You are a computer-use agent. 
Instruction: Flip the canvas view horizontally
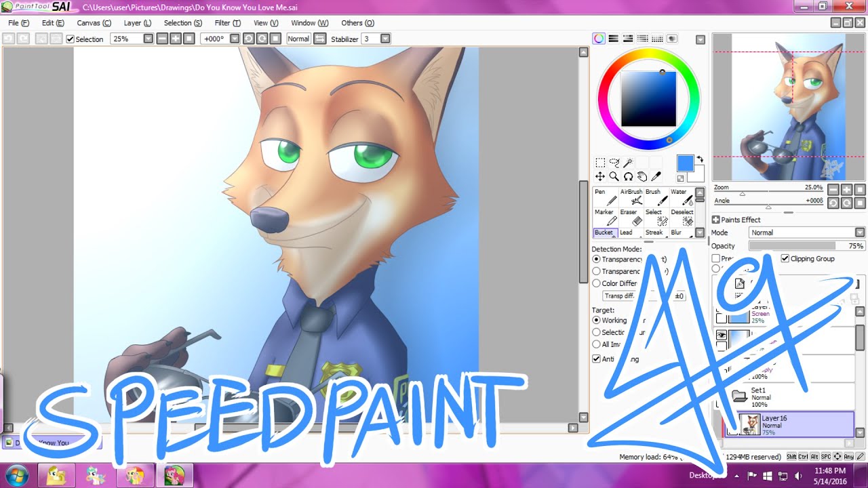tap(319, 39)
